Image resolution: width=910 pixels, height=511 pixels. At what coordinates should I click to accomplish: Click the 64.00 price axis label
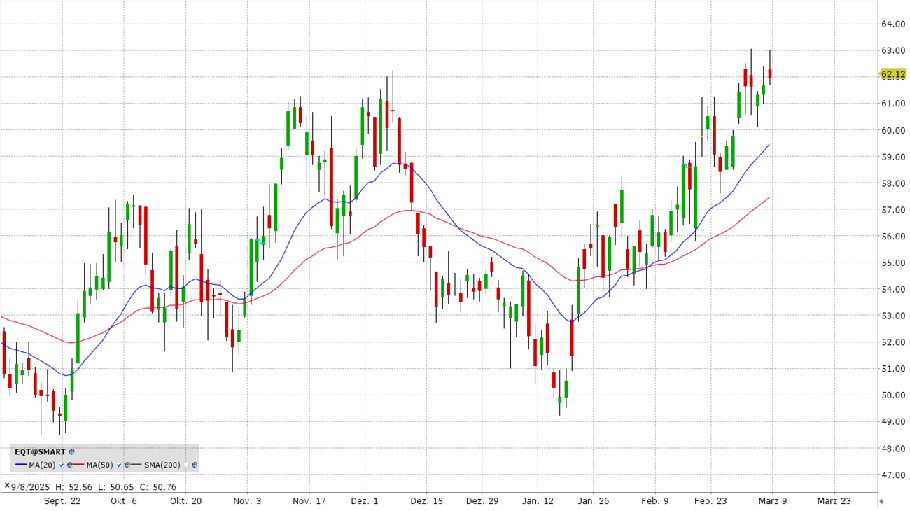pos(893,24)
